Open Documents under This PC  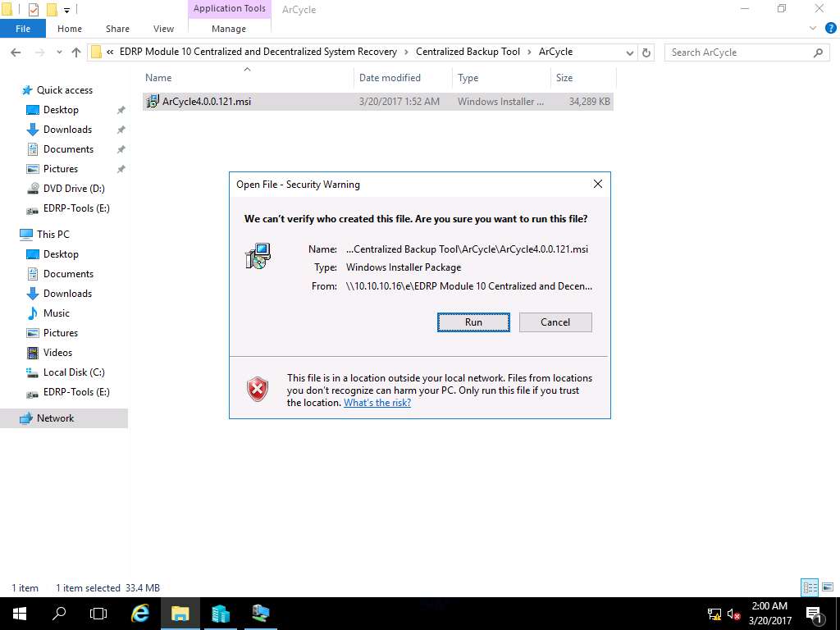[x=68, y=274]
